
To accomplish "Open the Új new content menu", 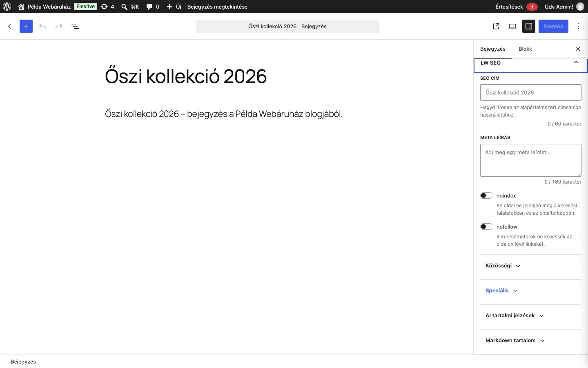I will tap(174, 7).
